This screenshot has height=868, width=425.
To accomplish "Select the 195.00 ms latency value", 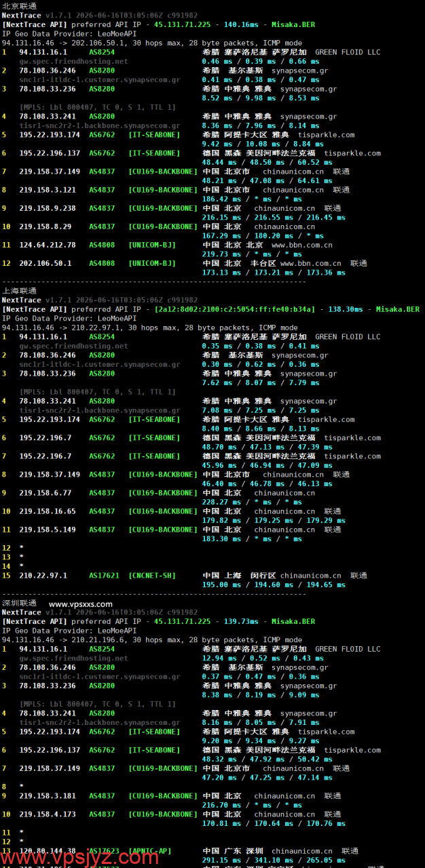I will (x=221, y=585).
